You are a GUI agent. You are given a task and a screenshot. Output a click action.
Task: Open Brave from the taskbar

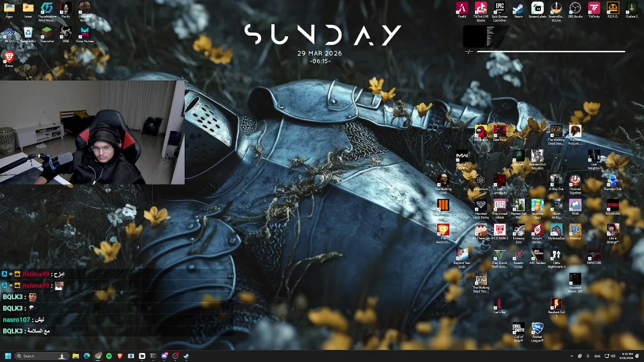(x=120, y=356)
